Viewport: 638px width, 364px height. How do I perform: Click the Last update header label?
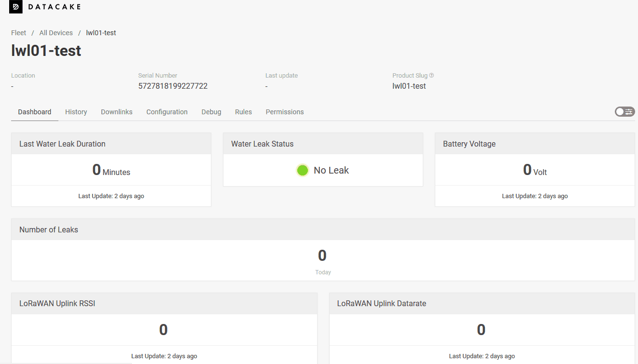point(281,75)
